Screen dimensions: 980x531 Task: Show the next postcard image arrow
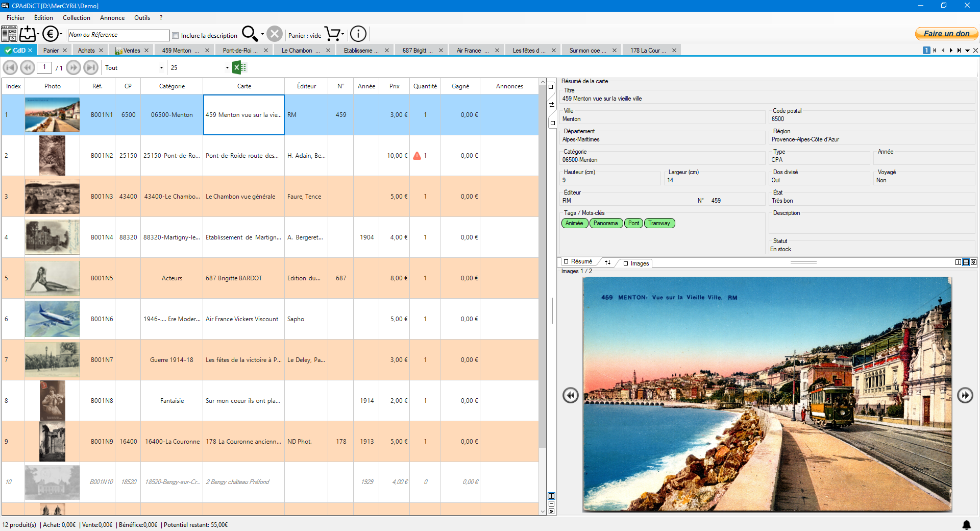pos(965,395)
